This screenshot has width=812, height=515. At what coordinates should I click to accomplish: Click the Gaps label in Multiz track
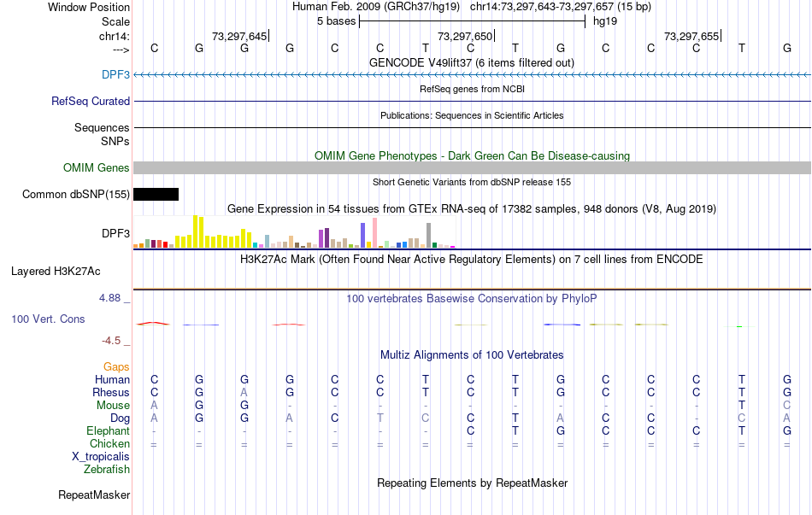tap(116, 367)
